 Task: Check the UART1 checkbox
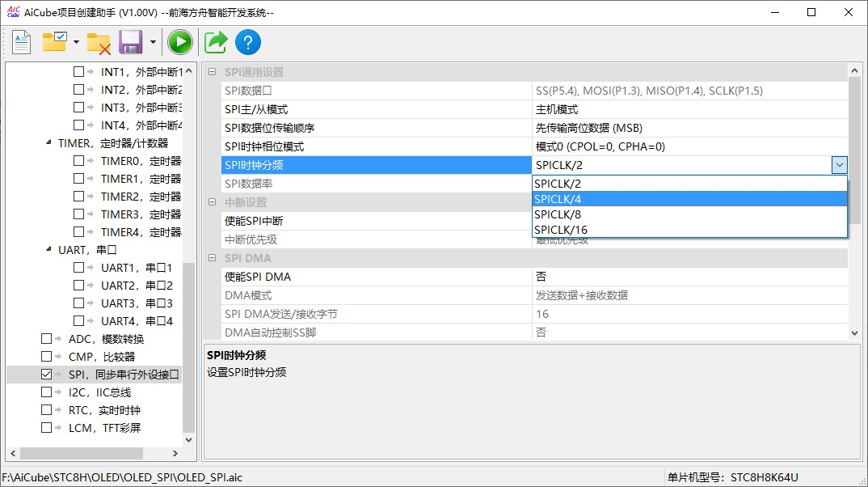[x=78, y=268]
